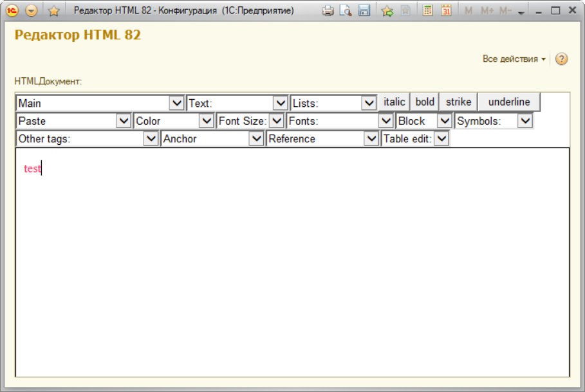Viewport: 585px width, 392px height.
Task: Open the Calendar icon
Action: click(x=446, y=11)
